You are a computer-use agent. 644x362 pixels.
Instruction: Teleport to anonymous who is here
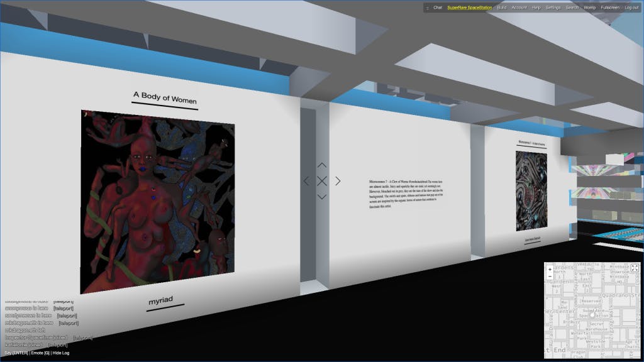pos(64,308)
